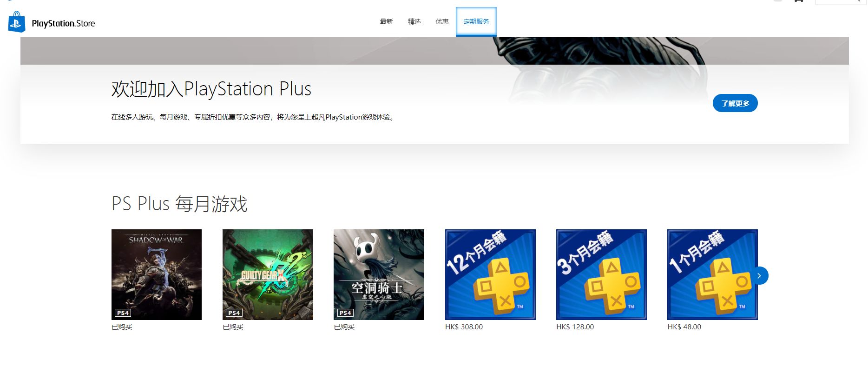Viewport: 868px width, 367px height.
Task: Click 已购买 under 空洞骑士
Action: click(x=344, y=327)
